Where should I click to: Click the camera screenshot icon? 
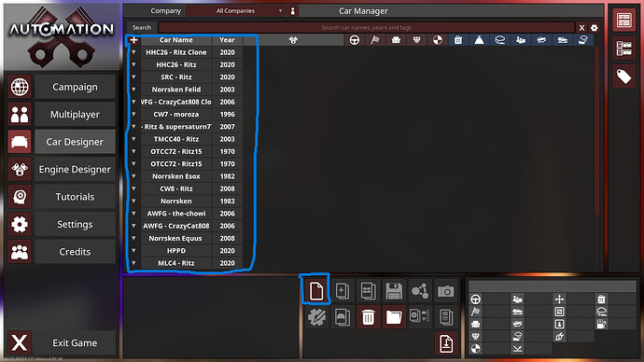coord(445,291)
